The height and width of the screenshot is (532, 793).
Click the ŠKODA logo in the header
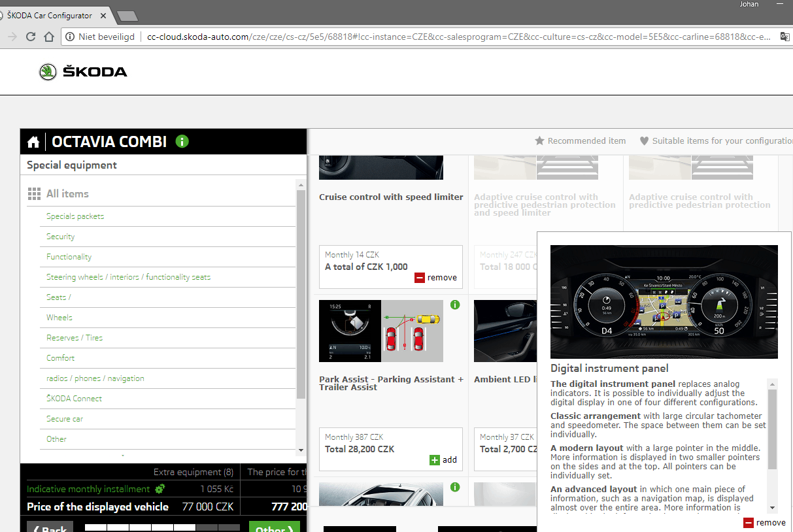coord(83,72)
